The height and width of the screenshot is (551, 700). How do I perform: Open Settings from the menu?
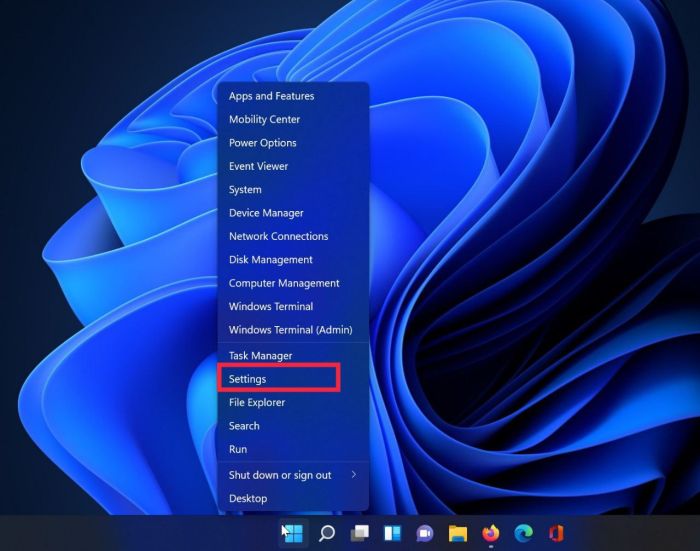click(293, 379)
